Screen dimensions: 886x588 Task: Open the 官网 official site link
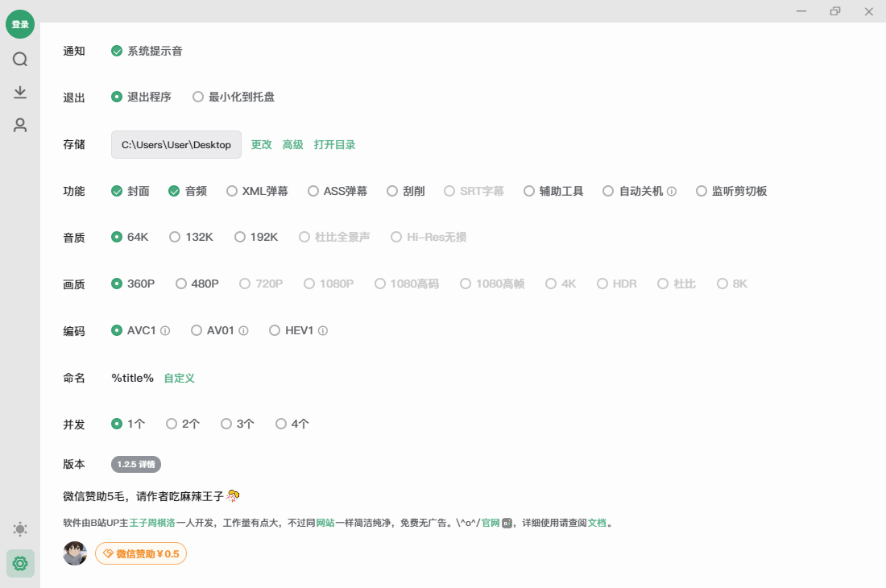click(491, 523)
